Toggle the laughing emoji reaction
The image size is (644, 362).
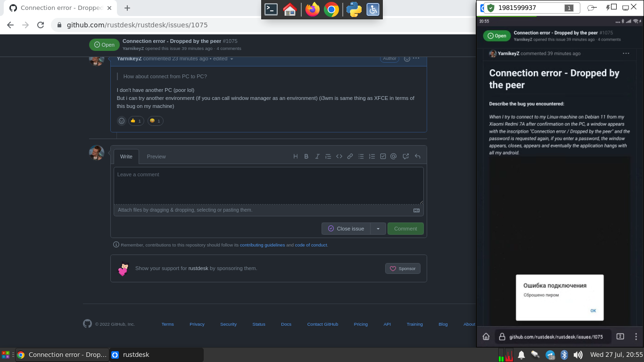(x=155, y=121)
